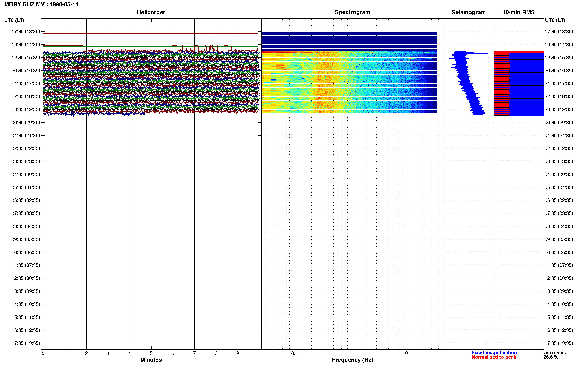The image size is (588, 368).
Task: Click frequency tick '10' on spectrogram axis
Action: click(405, 353)
